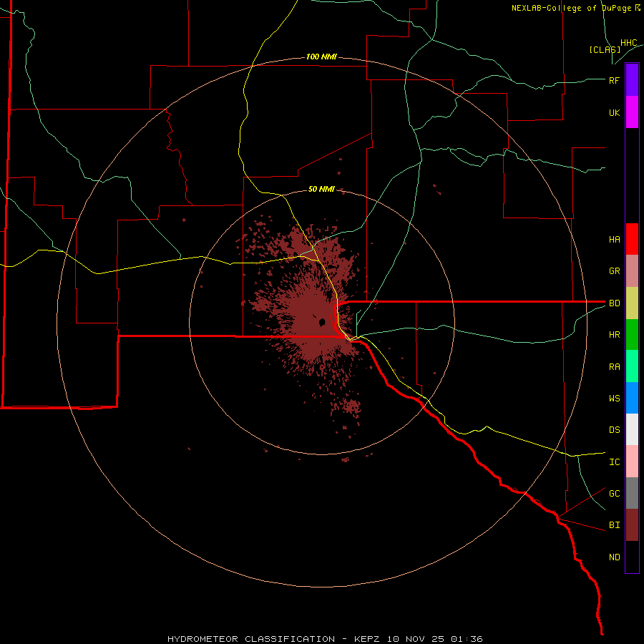Click the BI legend label
Screen dimensions: 644x644
614,525
